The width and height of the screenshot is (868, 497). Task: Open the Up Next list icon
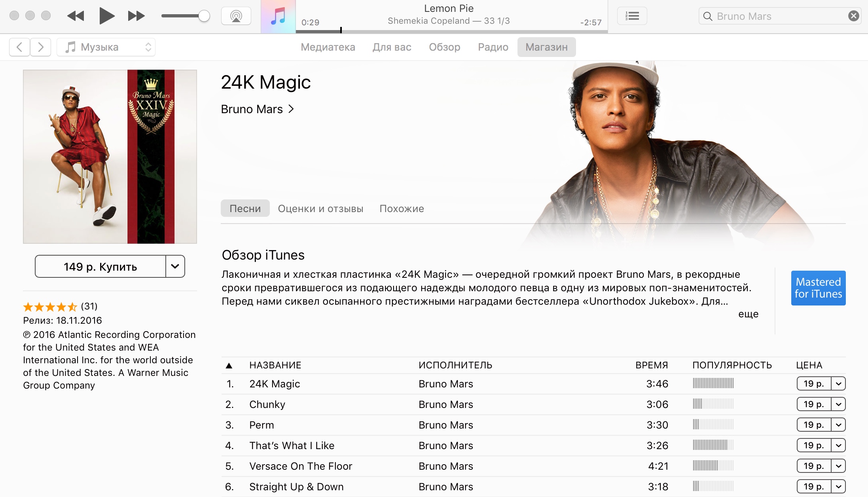pyautogui.click(x=632, y=16)
